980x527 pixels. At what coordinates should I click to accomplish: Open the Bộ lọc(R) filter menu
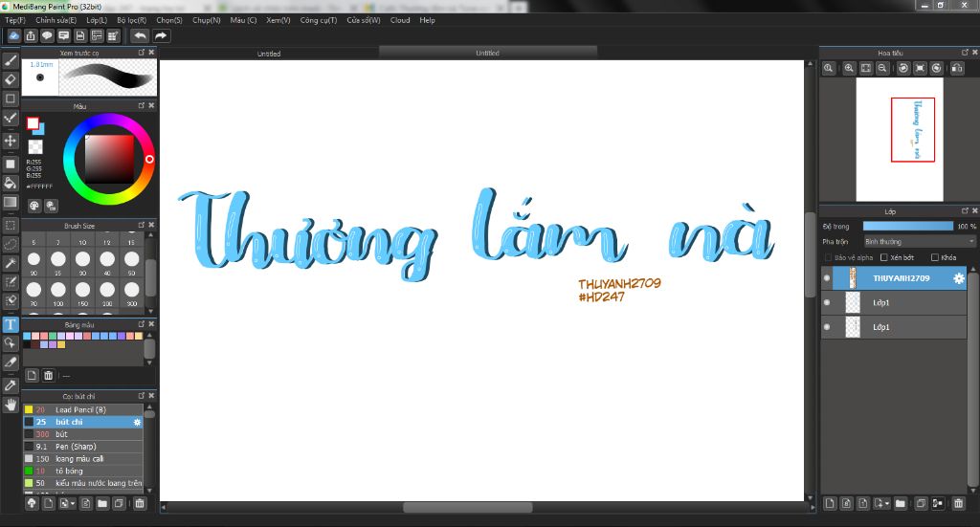click(131, 20)
